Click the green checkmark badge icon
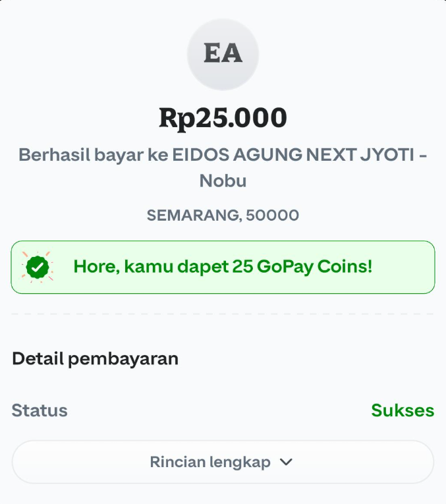446x504 pixels. pos(38,267)
